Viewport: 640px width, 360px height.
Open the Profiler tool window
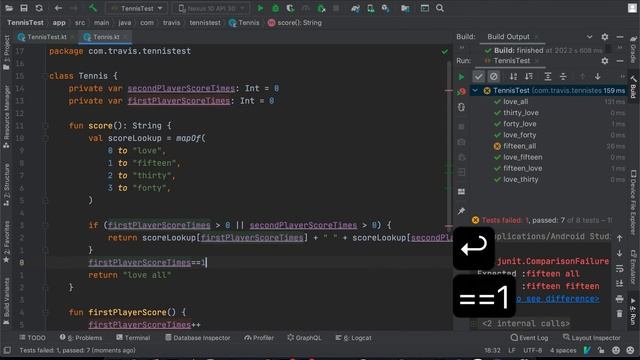pyautogui.click(x=259, y=338)
